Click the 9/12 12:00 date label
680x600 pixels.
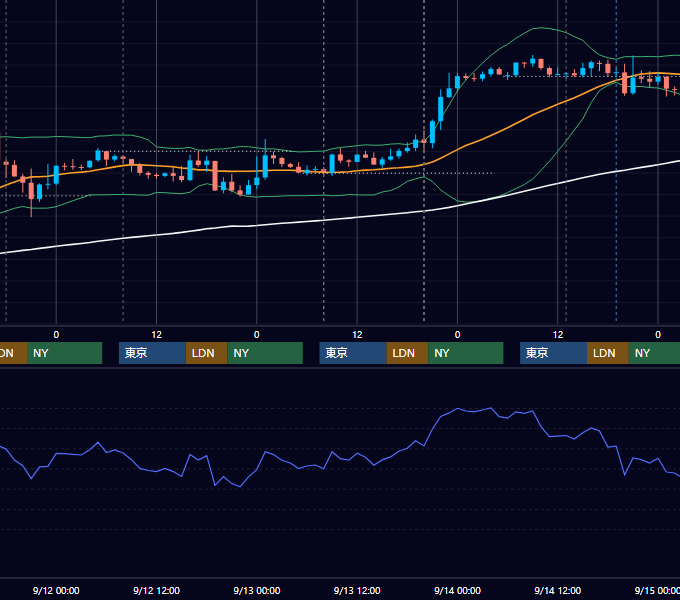point(157,590)
